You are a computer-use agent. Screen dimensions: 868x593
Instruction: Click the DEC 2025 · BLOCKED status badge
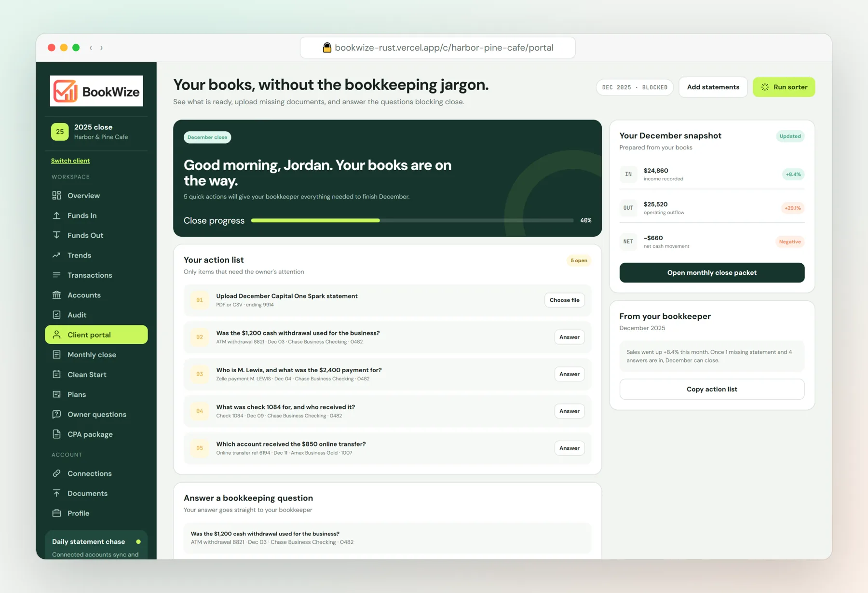tap(635, 87)
